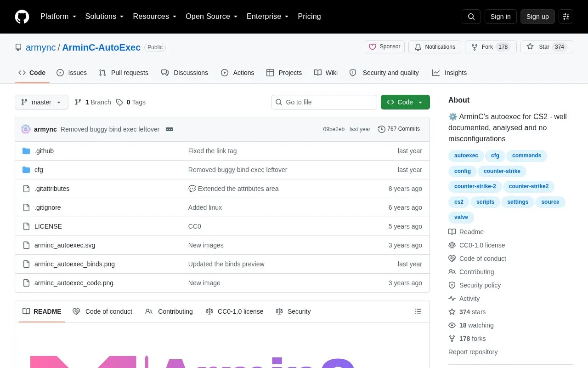Open the GitHub logo homepage

pos(22,17)
